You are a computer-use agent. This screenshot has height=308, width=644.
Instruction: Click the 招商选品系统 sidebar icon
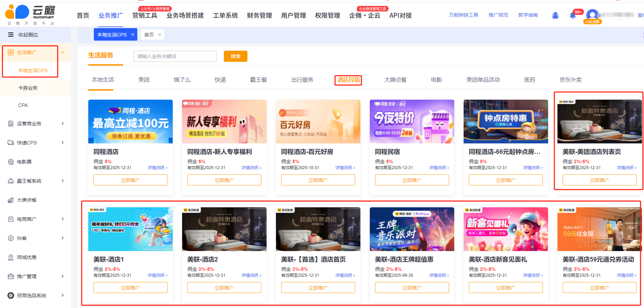point(11,295)
